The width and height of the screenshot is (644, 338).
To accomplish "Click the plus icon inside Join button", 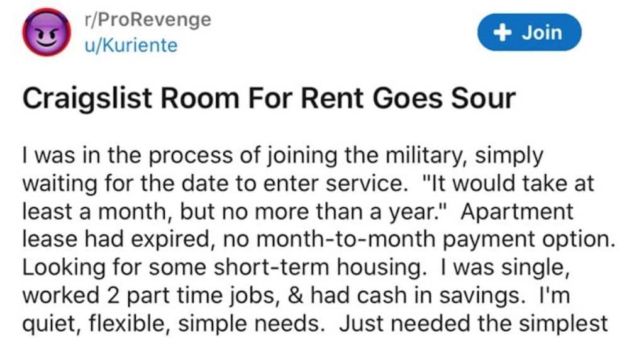I will pyautogui.click(x=502, y=33).
